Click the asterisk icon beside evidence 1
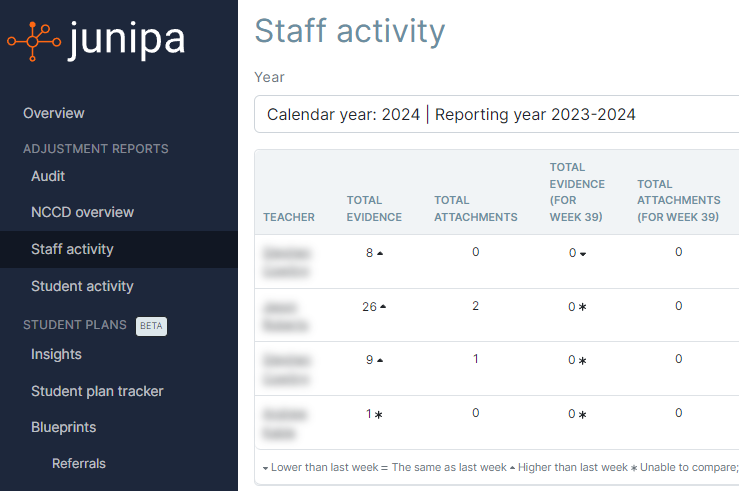The width and height of the screenshot is (739, 491). tap(379, 414)
